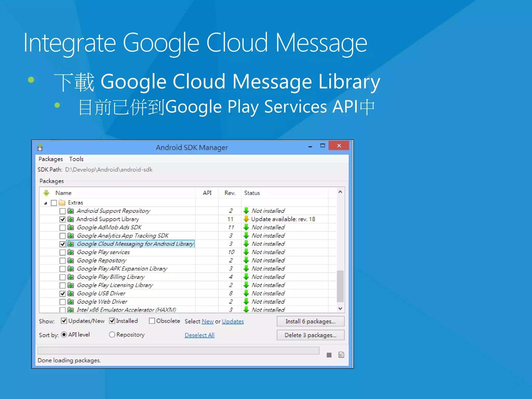Click the Android robot icon in Name header
The height and width of the screenshot is (399, 532).
coord(46,193)
